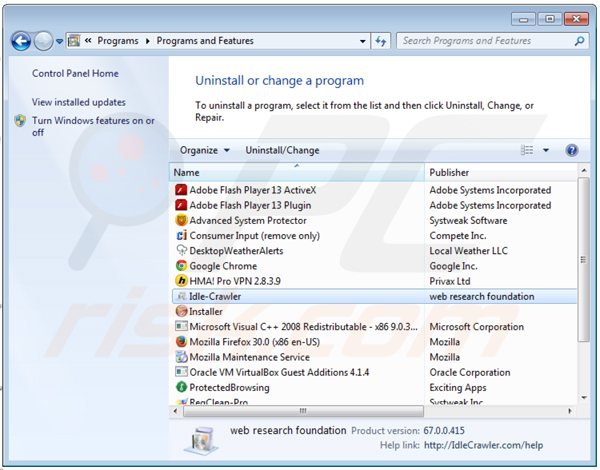
Task: Select Consumer Input (remove only) name
Action: click(254, 236)
